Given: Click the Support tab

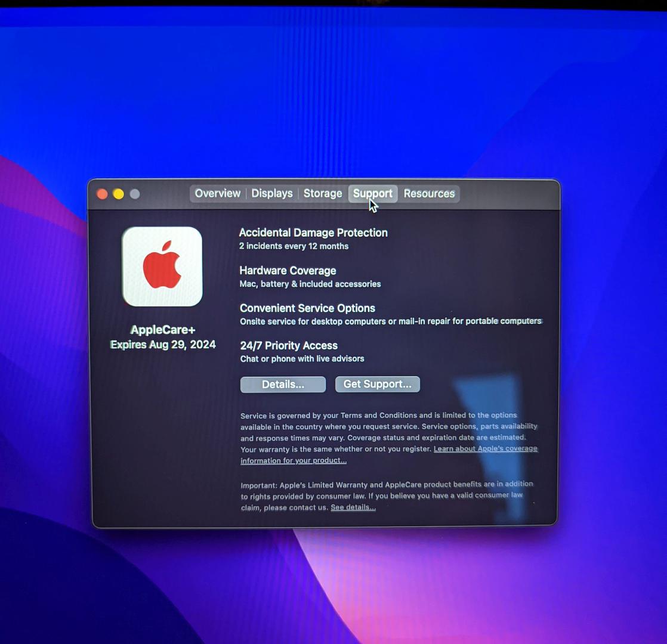Looking at the screenshot, I should click(373, 193).
